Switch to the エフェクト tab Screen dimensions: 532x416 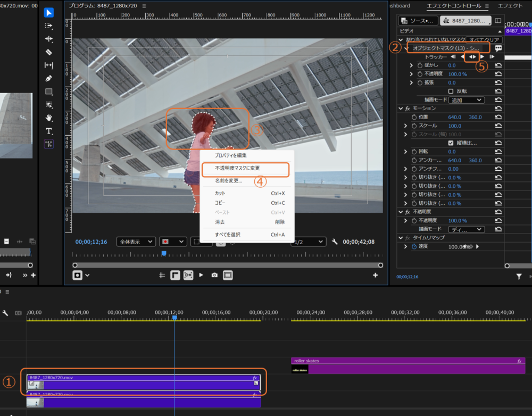[510, 6]
